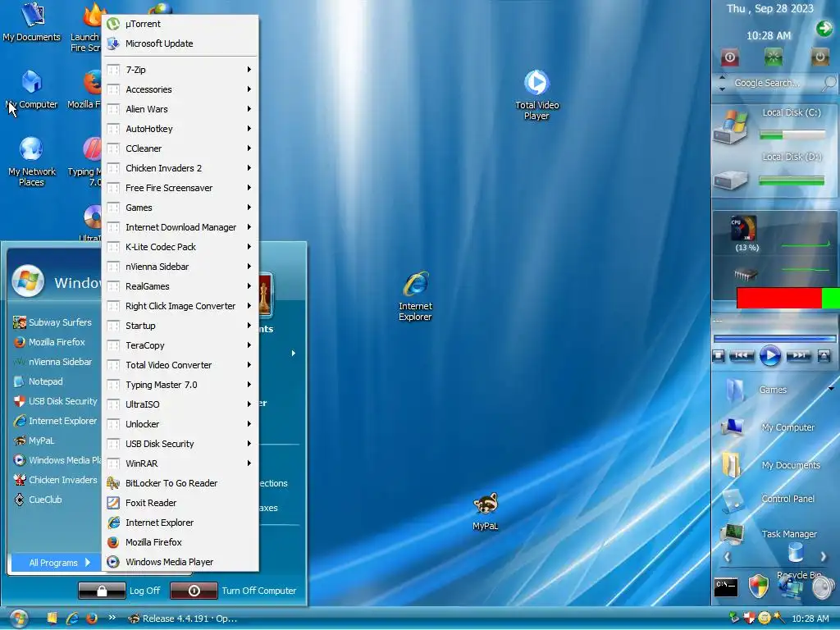The image size is (840, 630).
Task: Open security shield icon in sidebar
Action: point(758,587)
